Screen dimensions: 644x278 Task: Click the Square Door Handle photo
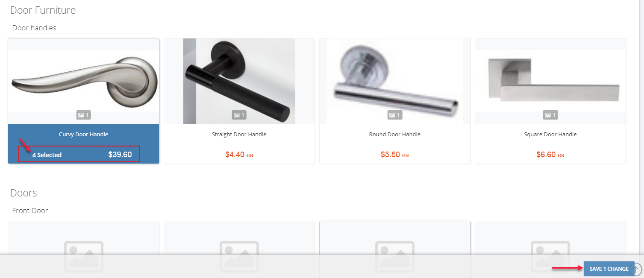pyautogui.click(x=550, y=81)
